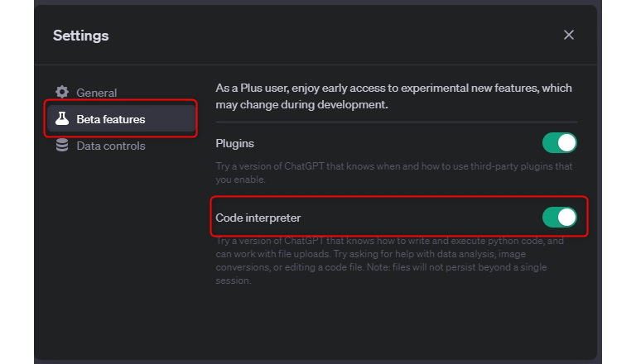Screen dimensions: 636x364
Task: Toggle the Plugins switch off
Action: [x=559, y=142]
